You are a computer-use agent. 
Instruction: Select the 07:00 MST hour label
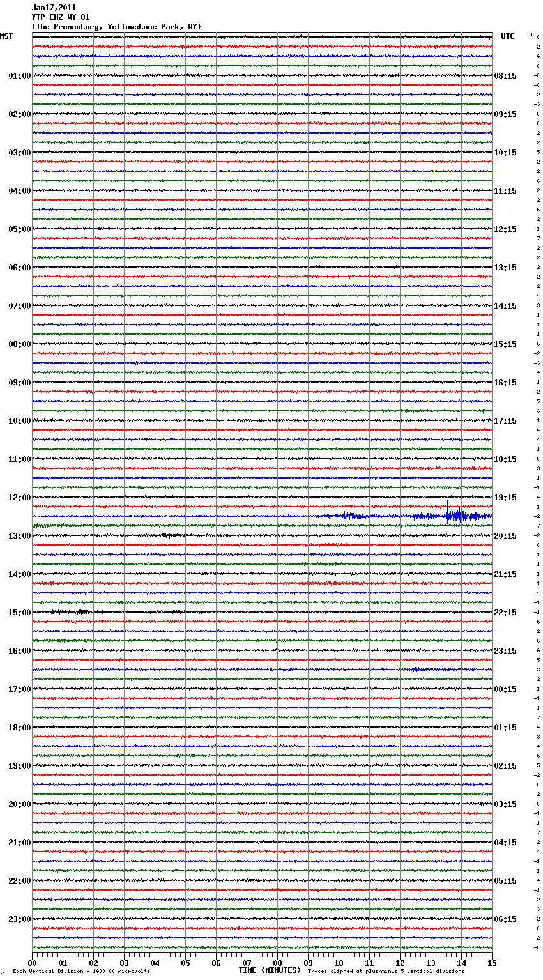[20, 306]
